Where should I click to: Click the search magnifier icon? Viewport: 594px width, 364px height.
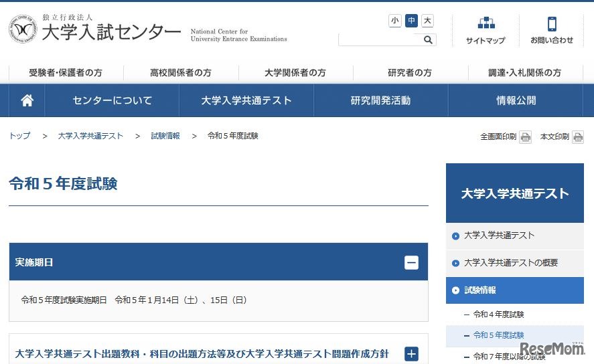pyautogui.click(x=428, y=39)
